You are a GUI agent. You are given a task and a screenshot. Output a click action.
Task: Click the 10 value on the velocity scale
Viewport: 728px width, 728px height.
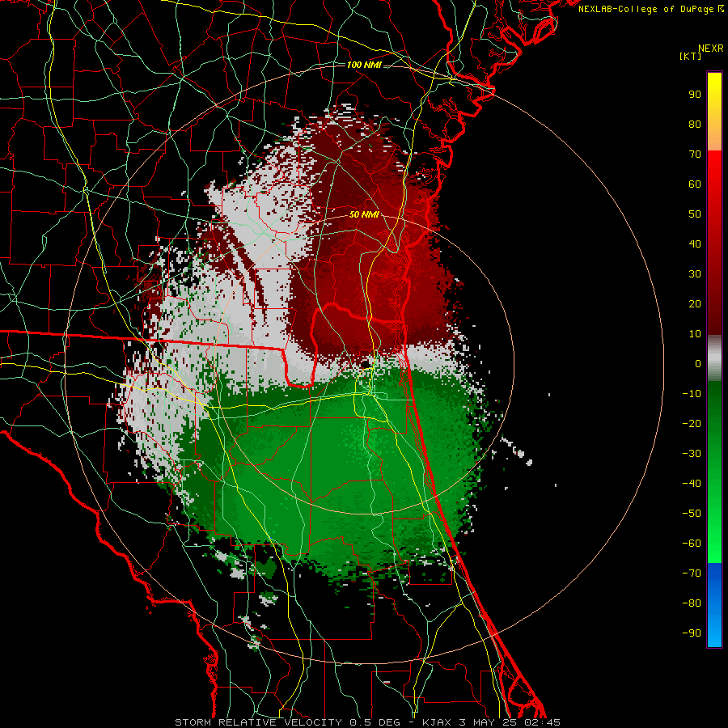tap(695, 334)
